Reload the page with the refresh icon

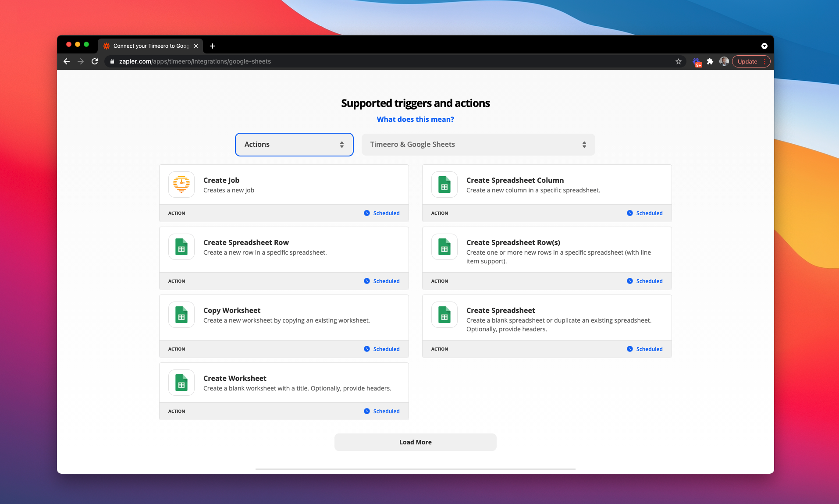95,61
